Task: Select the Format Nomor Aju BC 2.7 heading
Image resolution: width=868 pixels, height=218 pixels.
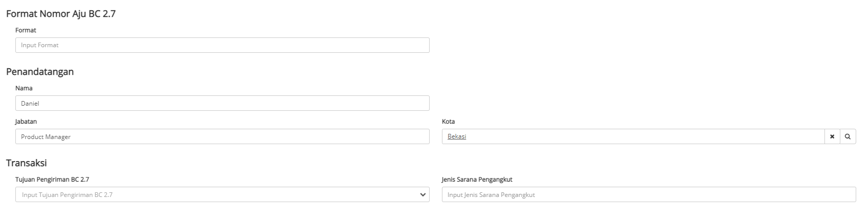Action: pos(61,14)
